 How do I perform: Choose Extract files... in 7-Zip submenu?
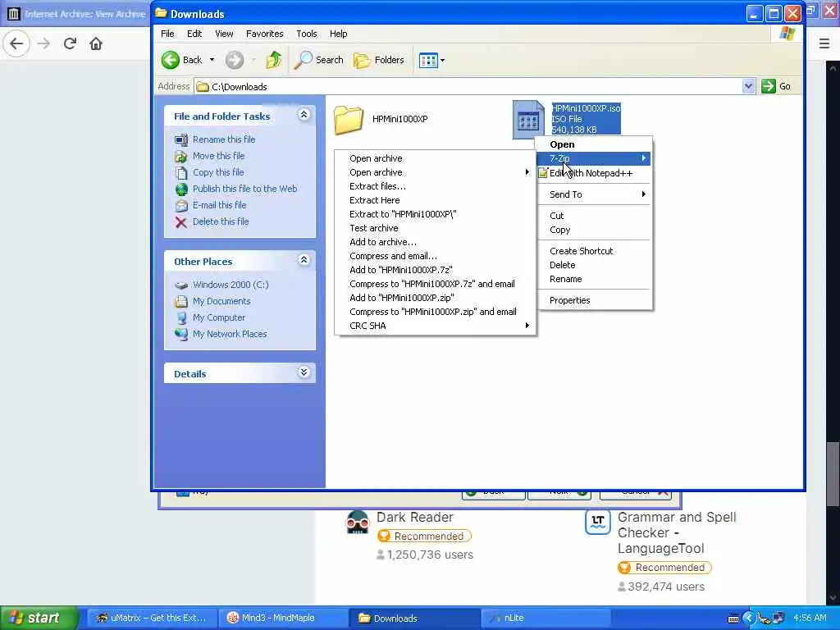pyautogui.click(x=436, y=186)
